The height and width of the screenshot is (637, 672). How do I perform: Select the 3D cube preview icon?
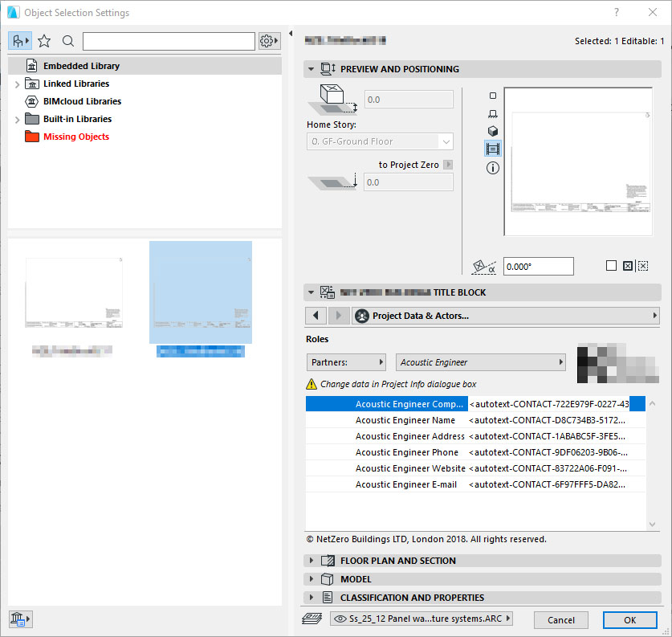(x=493, y=131)
